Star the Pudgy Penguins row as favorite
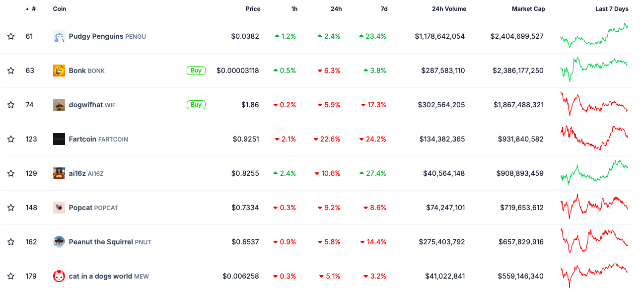The width and height of the screenshot is (644, 293). (x=10, y=36)
